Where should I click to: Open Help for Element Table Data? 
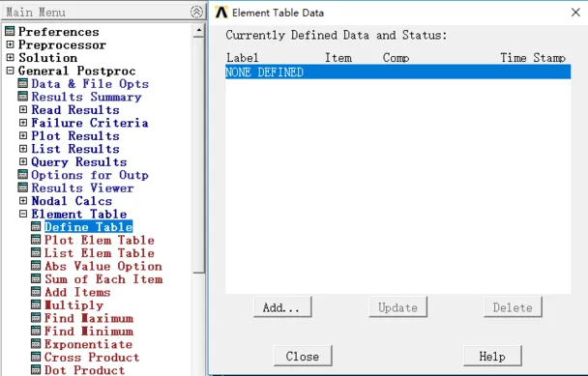click(x=492, y=356)
